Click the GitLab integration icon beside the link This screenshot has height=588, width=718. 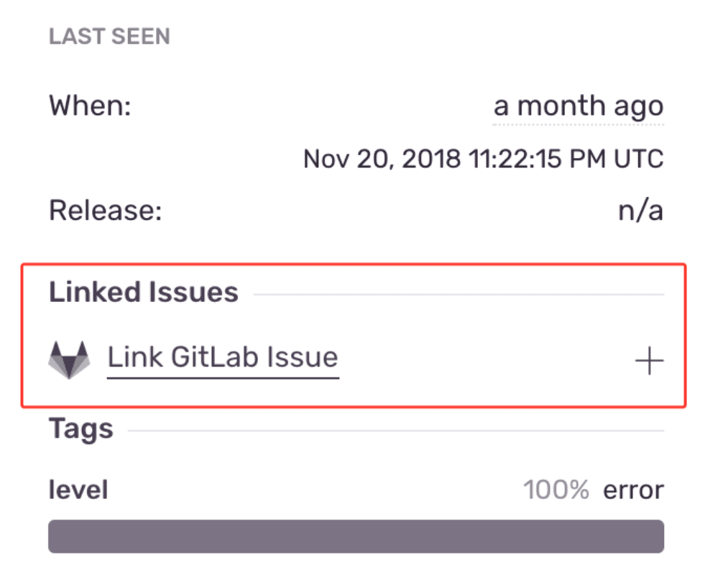(x=69, y=357)
